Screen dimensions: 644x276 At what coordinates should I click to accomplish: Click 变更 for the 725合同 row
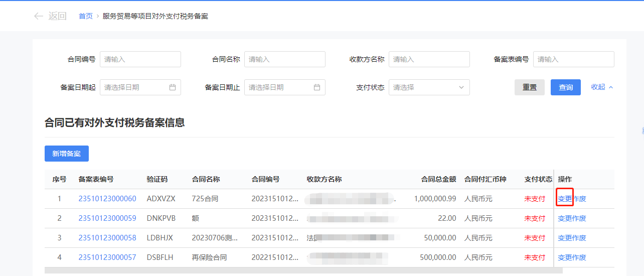(565, 199)
